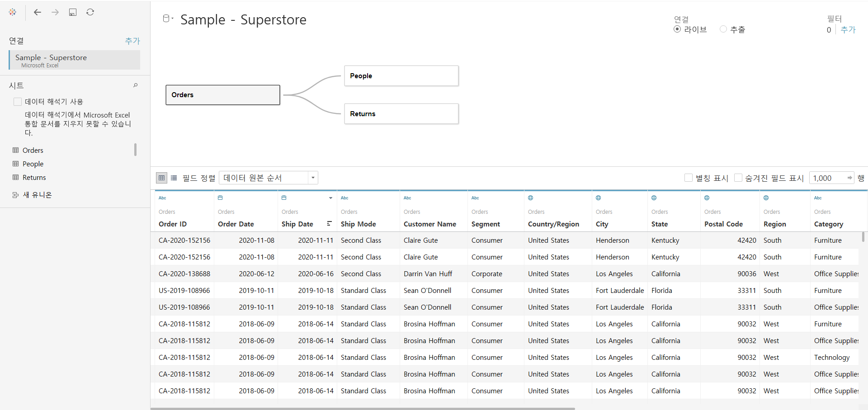This screenshot has height=410, width=868.
Task: Add a new connection via 추가
Action: 132,41
